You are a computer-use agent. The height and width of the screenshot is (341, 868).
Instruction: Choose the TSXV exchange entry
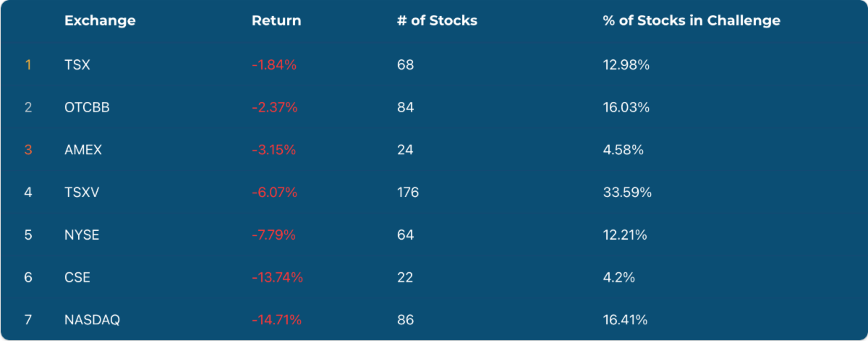(x=80, y=193)
